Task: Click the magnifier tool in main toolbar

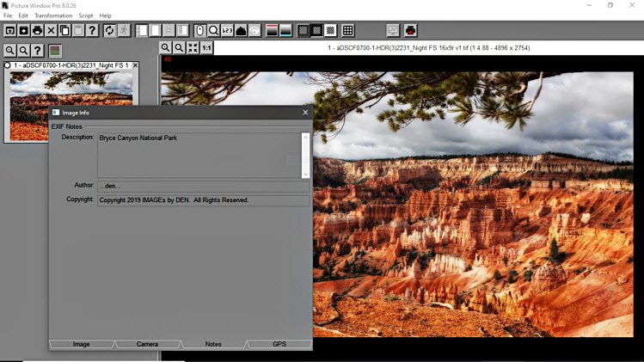Action: coord(213,30)
